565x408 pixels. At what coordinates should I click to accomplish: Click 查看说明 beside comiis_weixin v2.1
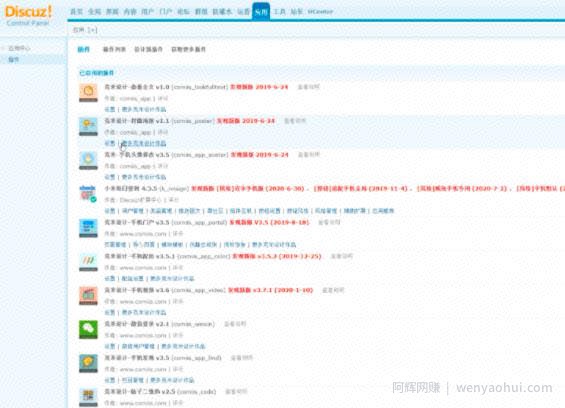(x=235, y=324)
